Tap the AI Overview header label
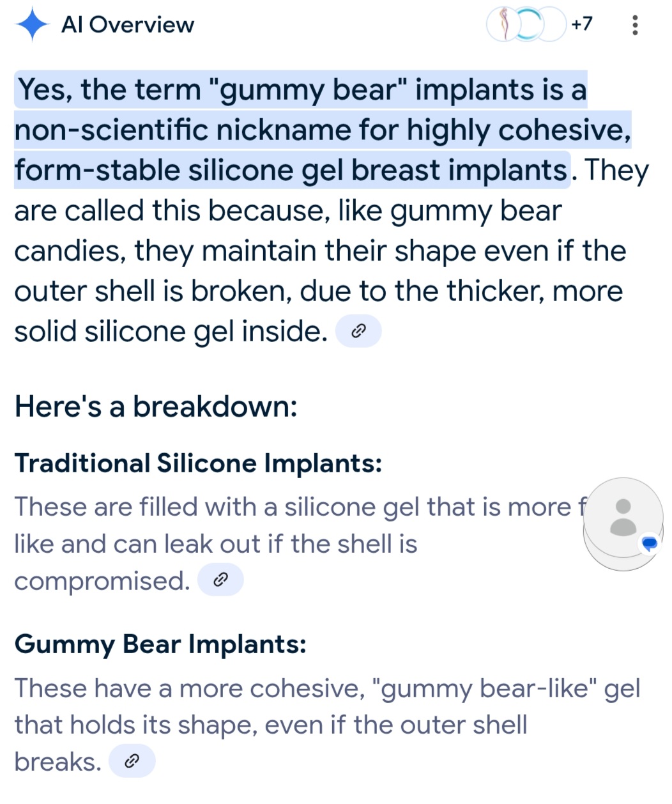The image size is (672, 804). click(x=128, y=25)
